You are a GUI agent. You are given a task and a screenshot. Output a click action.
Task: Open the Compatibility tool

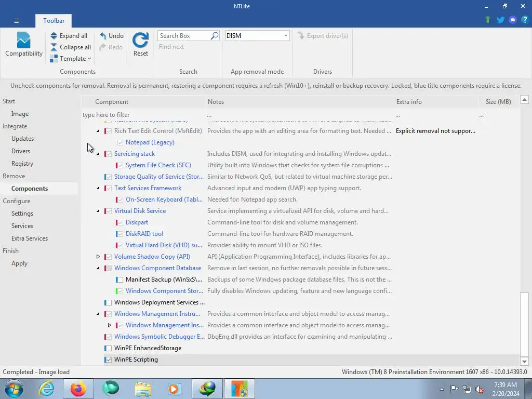(24, 44)
